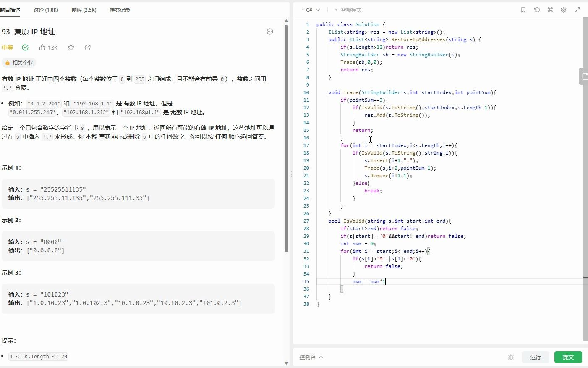Reset the code to default template
The width and height of the screenshot is (588, 368).
(536, 9)
